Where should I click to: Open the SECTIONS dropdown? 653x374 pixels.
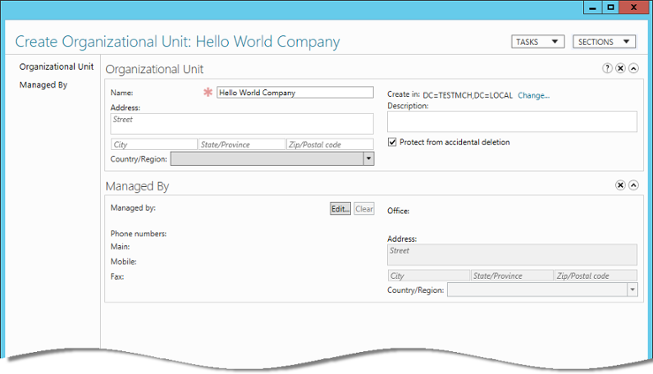(604, 42)
